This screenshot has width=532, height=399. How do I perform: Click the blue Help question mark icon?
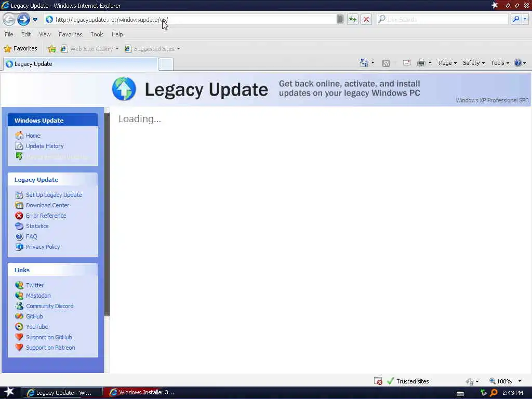tap(518, 63)
